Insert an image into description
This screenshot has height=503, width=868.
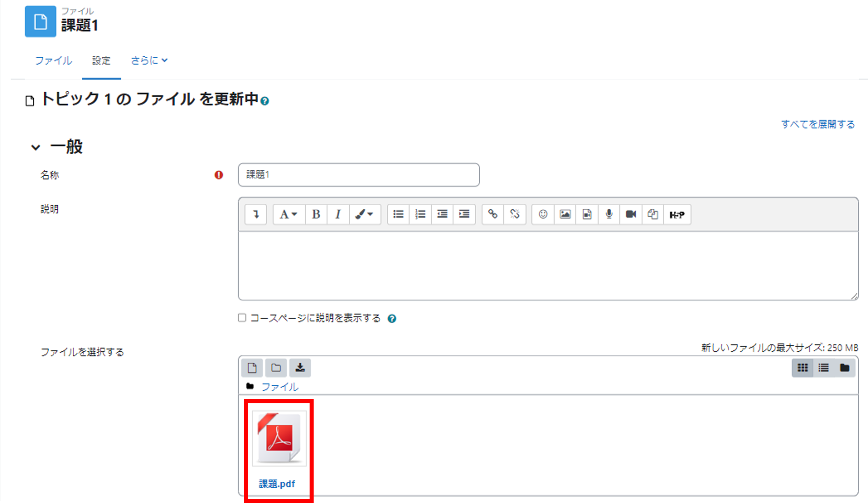coord(565,214)
